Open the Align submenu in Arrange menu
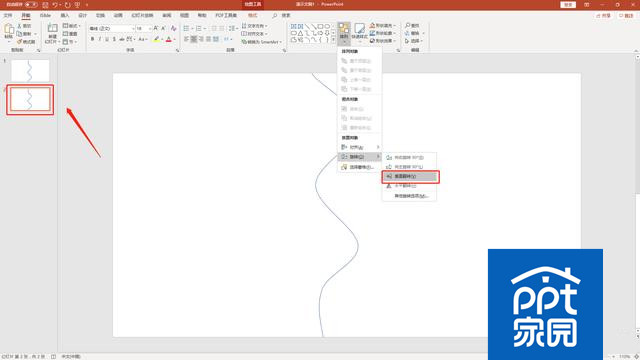The height and width of the screenshot is (360, 640). (360, 147)
